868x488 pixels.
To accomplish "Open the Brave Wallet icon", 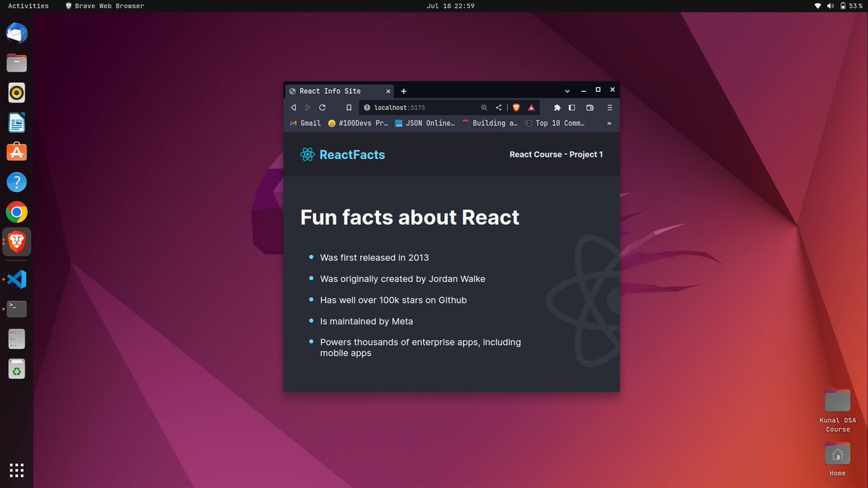I will coord(590,107).
